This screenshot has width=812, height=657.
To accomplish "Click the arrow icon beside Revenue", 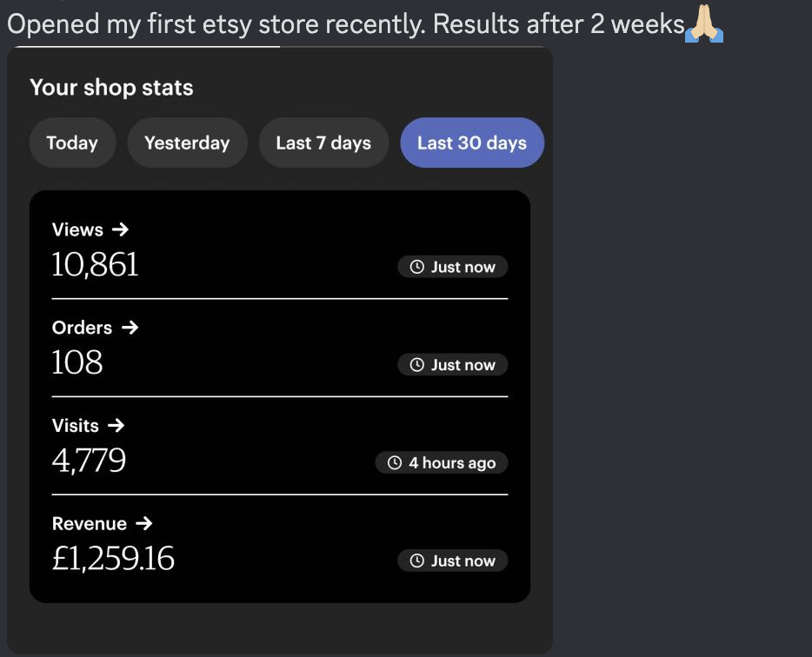I will click(x=144, y=524).
